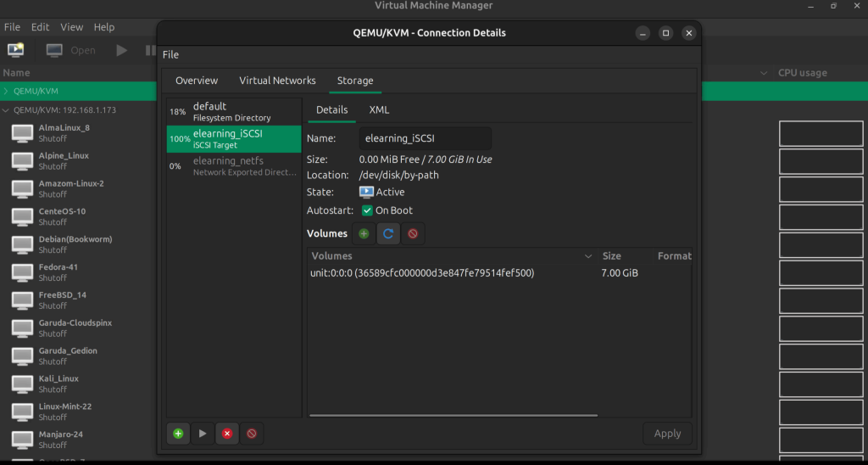Create a new volume with plus icon

pos(364,234)
